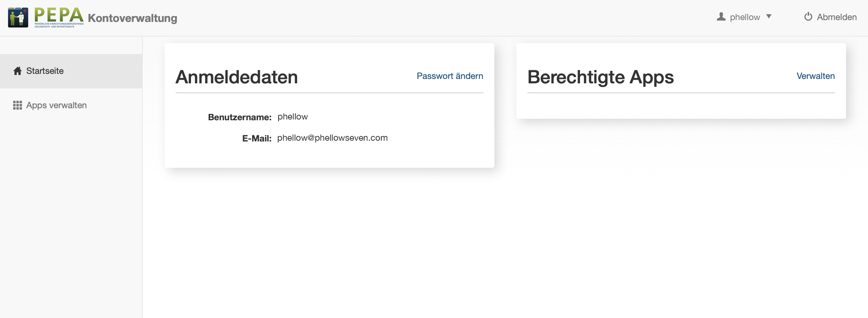
Task: Click the user silhouette icon
Action: [721, 17]
